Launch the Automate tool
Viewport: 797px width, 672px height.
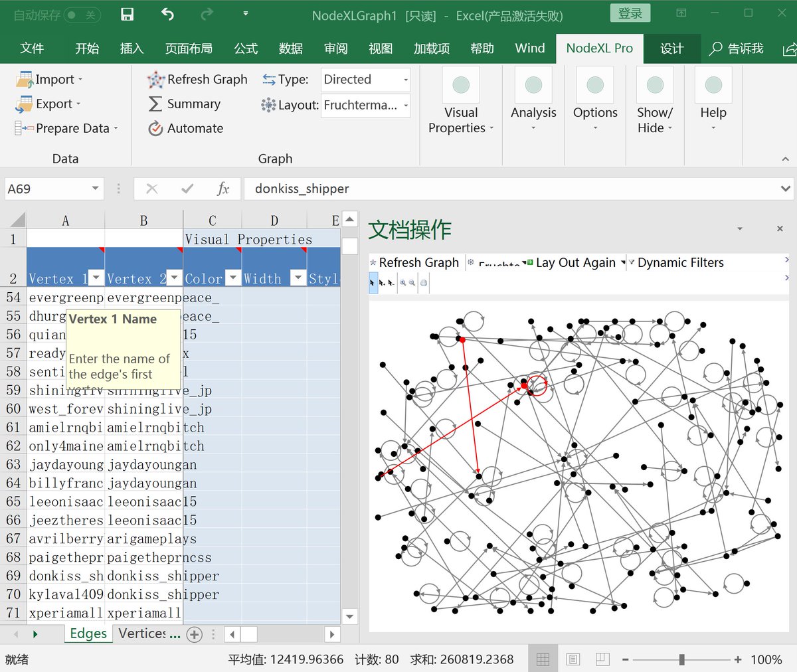point(185,128)
